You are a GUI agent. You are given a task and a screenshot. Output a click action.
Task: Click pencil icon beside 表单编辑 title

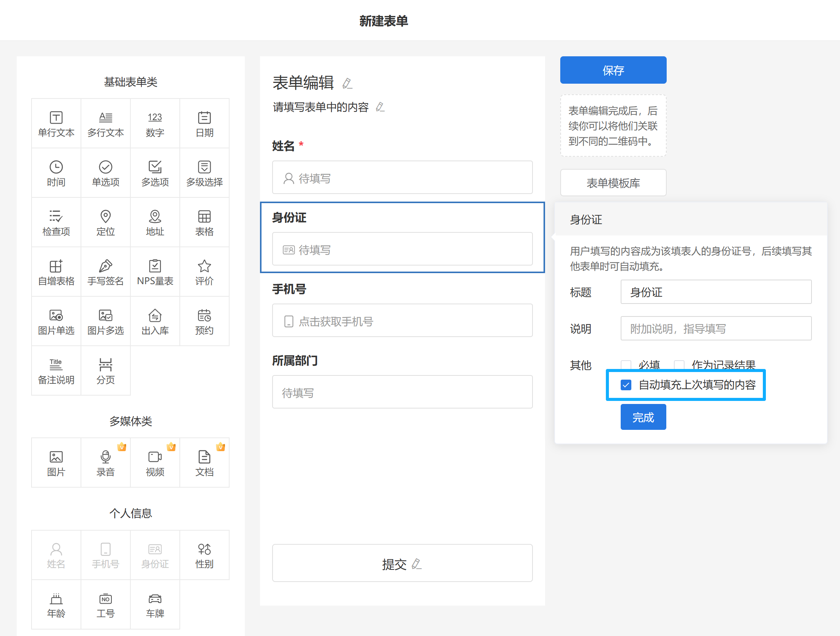pos(347,83)
